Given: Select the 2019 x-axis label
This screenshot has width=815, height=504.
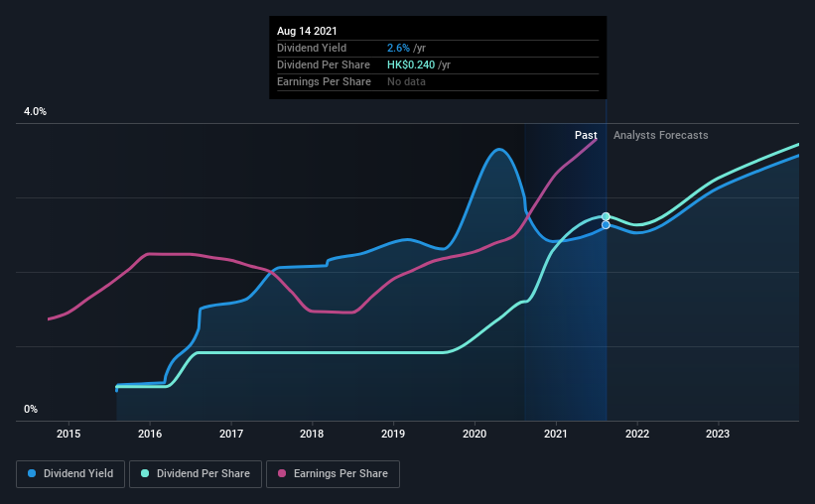Looking at the screenshot, I should (x=393, y=434).
